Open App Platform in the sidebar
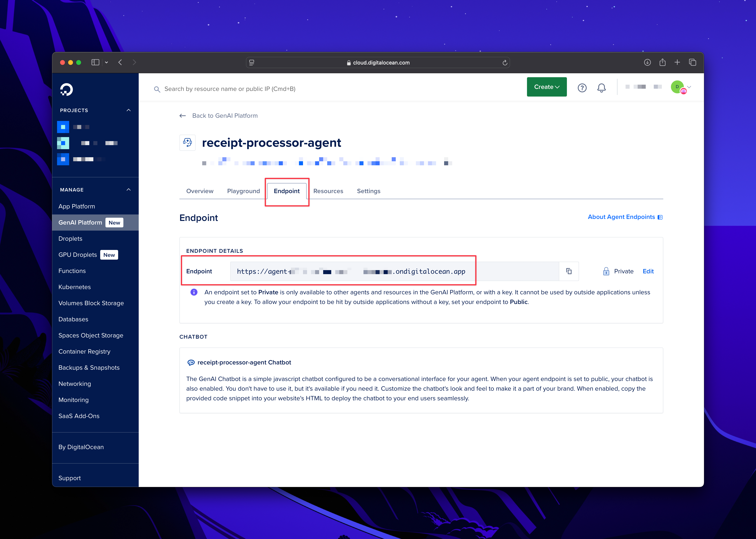 tap(77, 206)
